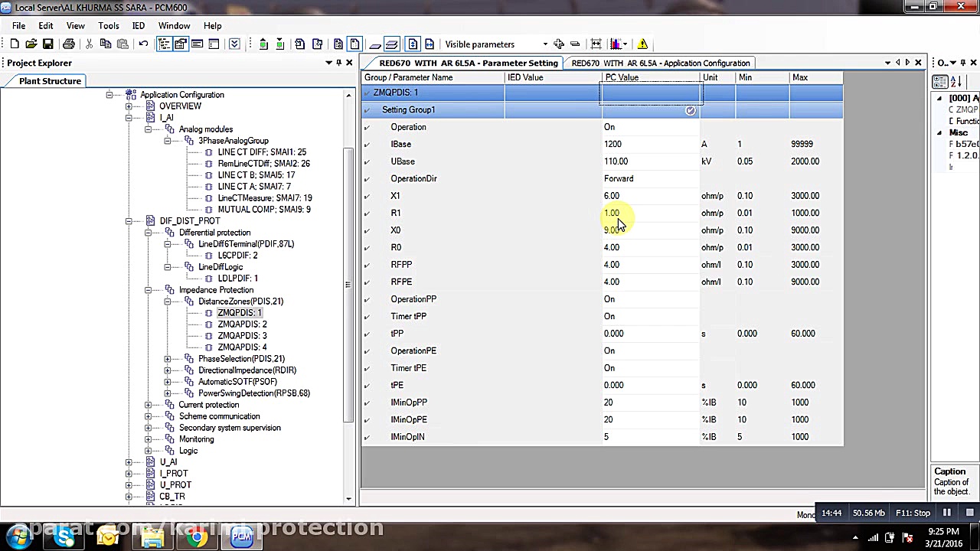Viewport: 980px width, 551px height.
Task: Open the File menu
Action: point(18,26)
